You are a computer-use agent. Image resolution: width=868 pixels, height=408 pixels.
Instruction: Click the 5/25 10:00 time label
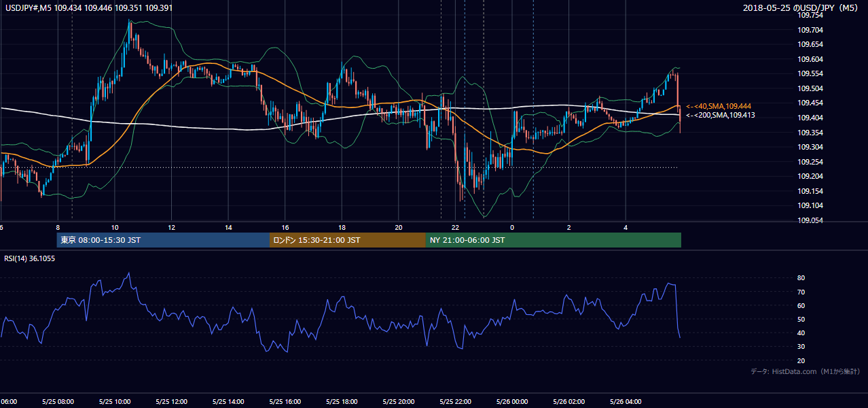point(115,402)
